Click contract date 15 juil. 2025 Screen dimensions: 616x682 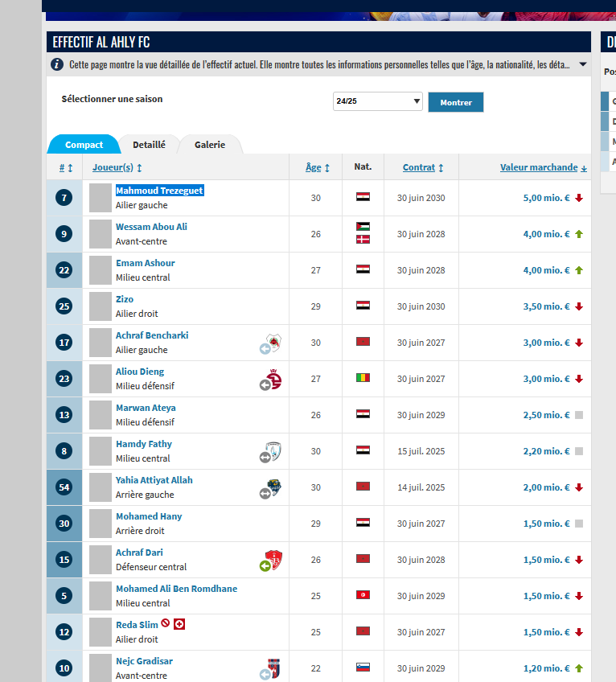421,451
